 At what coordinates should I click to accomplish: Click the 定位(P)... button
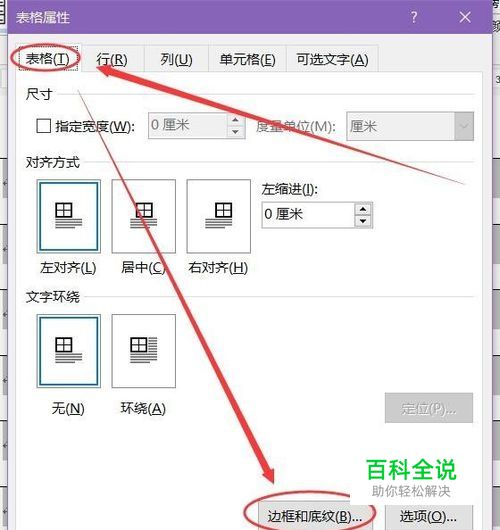point(429,408)
